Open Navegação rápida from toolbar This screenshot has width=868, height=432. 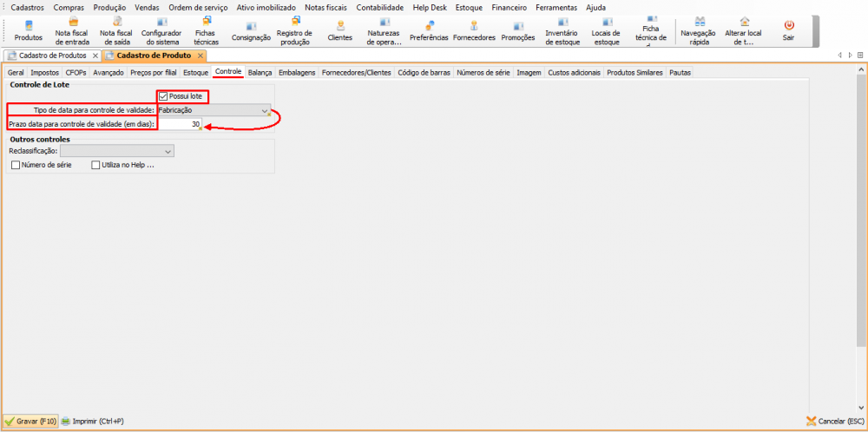click(x=699, y=29)
